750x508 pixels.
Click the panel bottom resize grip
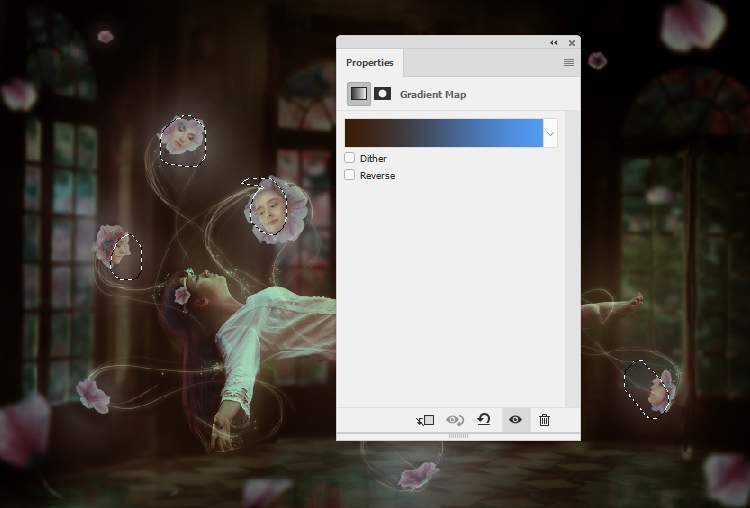pyautogui.click(x=458, y=436)
